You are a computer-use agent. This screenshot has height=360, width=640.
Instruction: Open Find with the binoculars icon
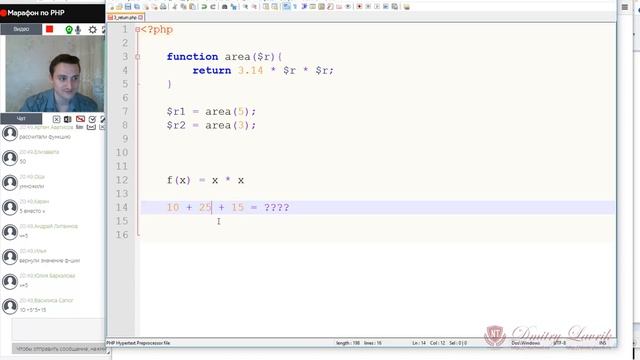point(224,7)
